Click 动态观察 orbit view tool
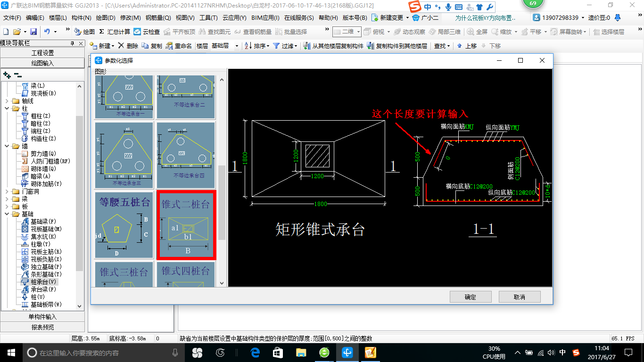Screen dimensions: 644x362 (409, 32)
